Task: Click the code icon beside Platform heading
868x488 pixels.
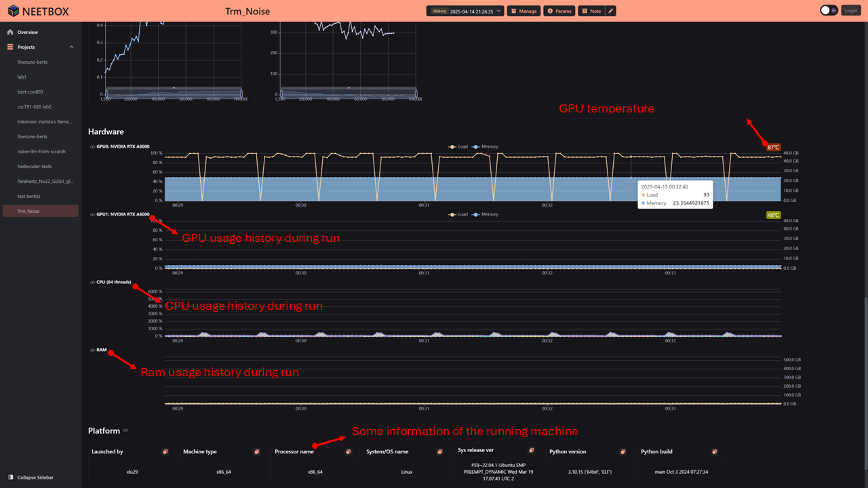Action: [125, 430]
